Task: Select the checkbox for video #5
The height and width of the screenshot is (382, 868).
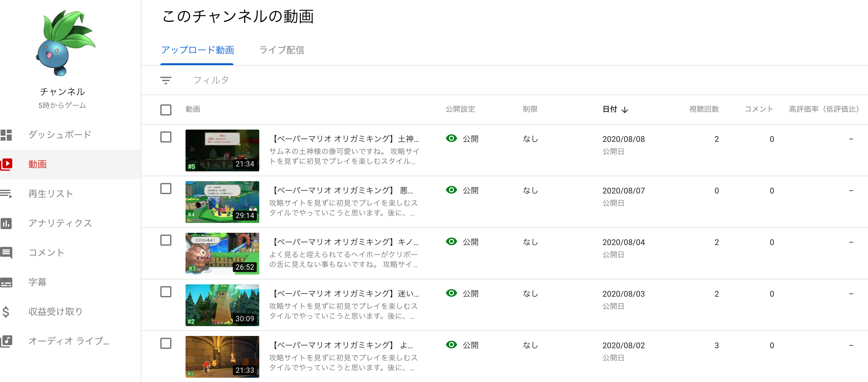Action: click(x=166, y=137)
